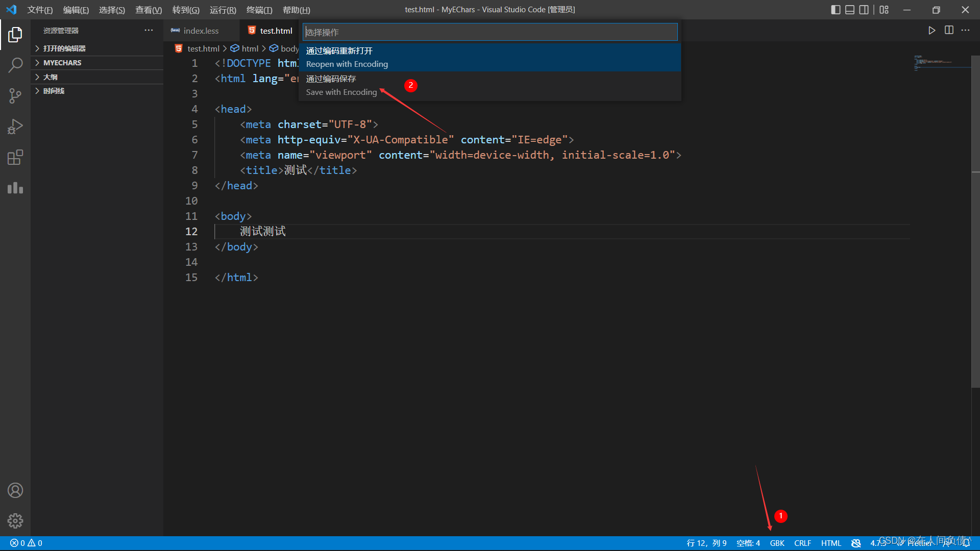Viewport: 980px width, 551px height.
Task: Click the Split Editor icon
Action: 949,31
